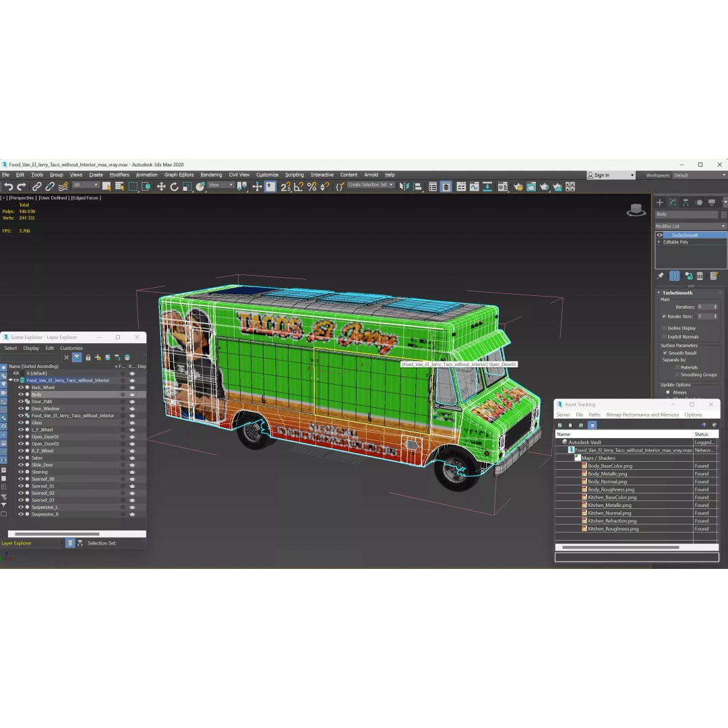
Task: Open the Curve Editor icon
Action: [x=474, y=187]
